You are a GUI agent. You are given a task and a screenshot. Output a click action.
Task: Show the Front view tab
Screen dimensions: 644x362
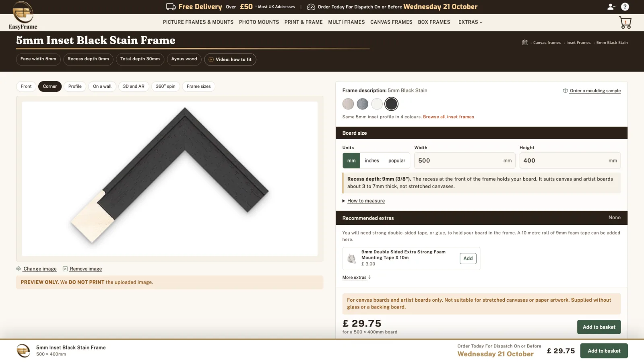point(26,86)
